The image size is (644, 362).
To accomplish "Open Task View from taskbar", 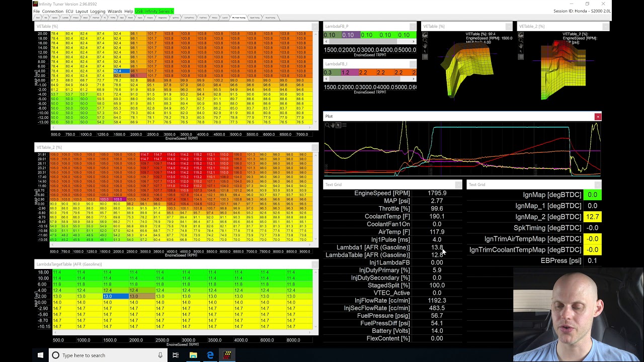I will [x=176, y=355].
